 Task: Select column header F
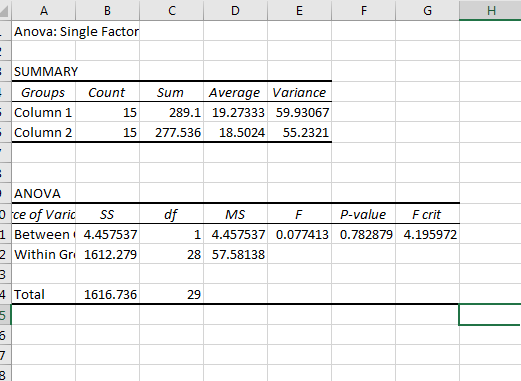(363, 10)
